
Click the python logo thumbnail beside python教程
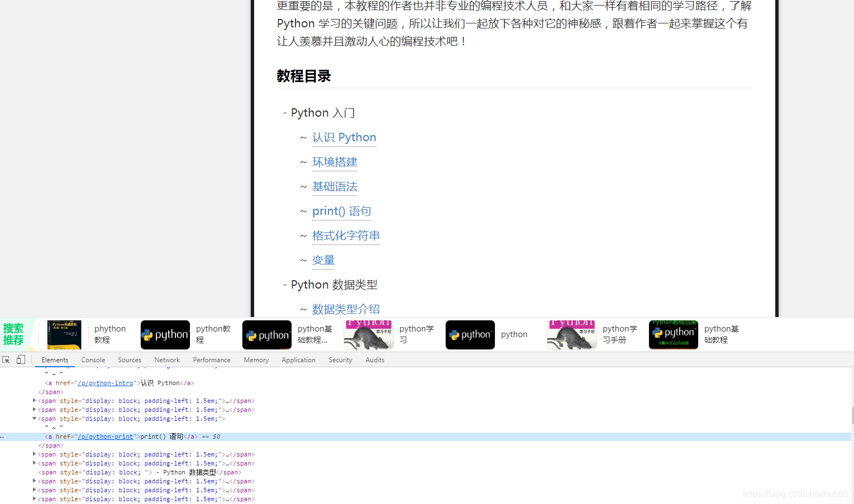click(x=165, y=335)
